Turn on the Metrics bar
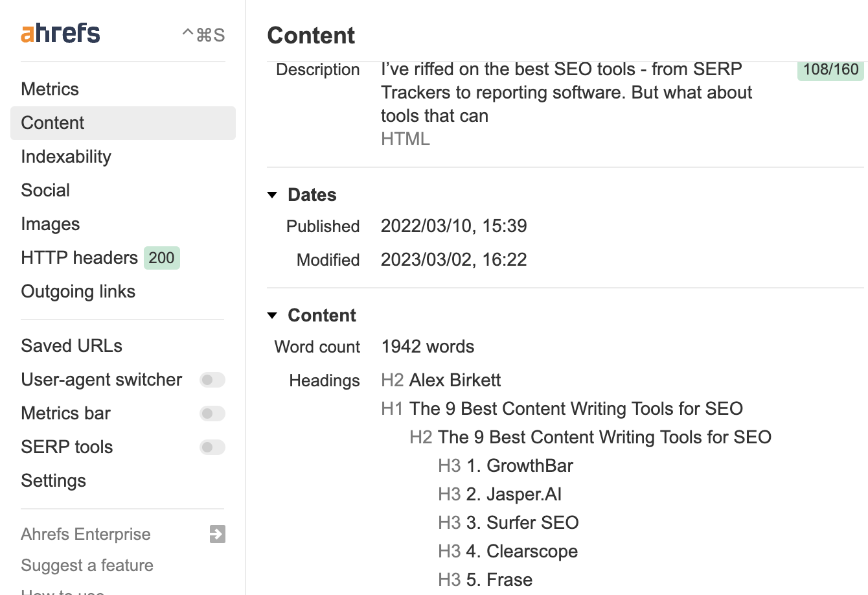The image size is (868, 595). click(x=212, y=414)
